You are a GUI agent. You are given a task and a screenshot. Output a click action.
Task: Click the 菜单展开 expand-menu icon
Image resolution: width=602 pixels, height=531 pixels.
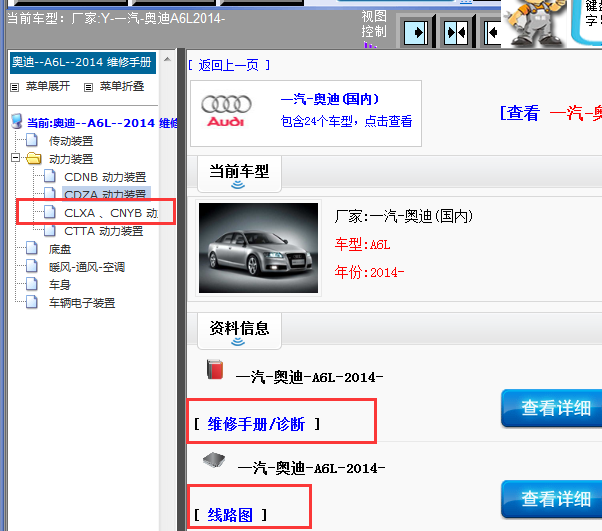(15, 88)
